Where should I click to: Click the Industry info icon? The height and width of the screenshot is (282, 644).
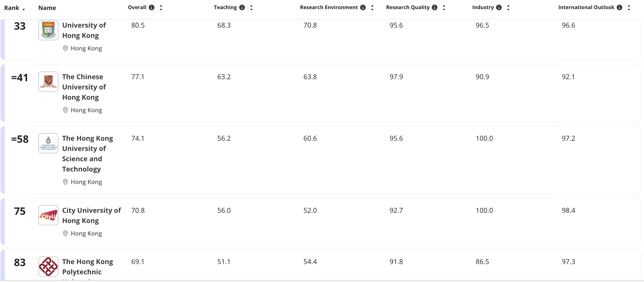click(x=499, y=7)
